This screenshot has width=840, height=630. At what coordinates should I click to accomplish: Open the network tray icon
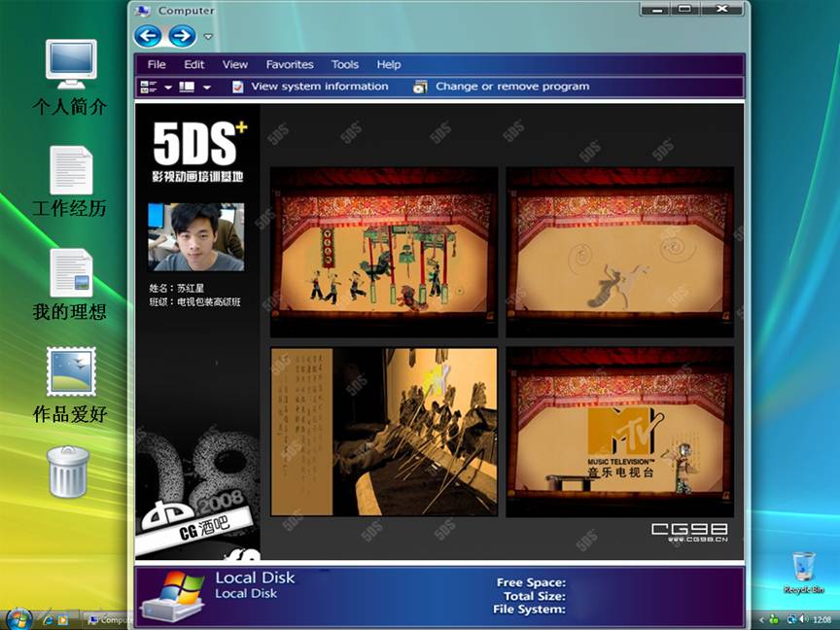(x=790, y=619)
